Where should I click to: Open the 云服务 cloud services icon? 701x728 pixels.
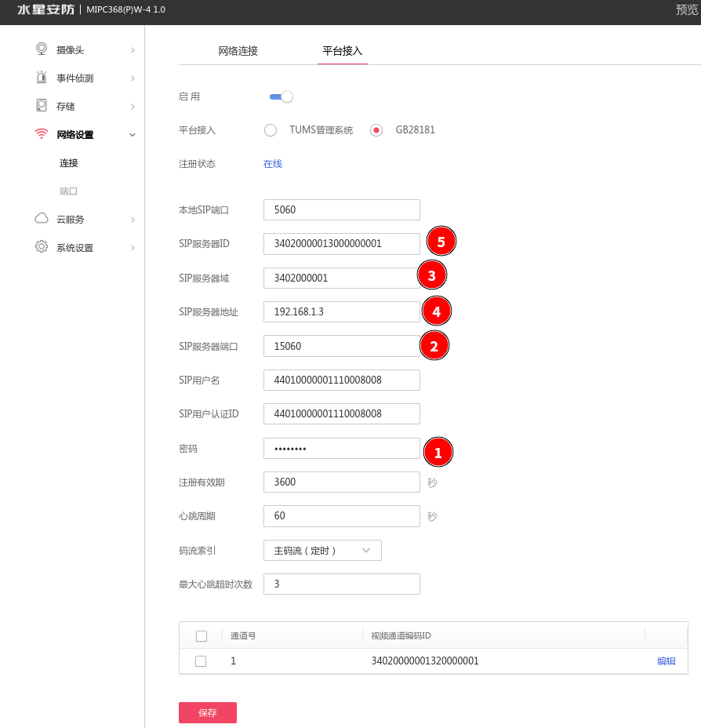pyautogui.click(x=41, y=219)
